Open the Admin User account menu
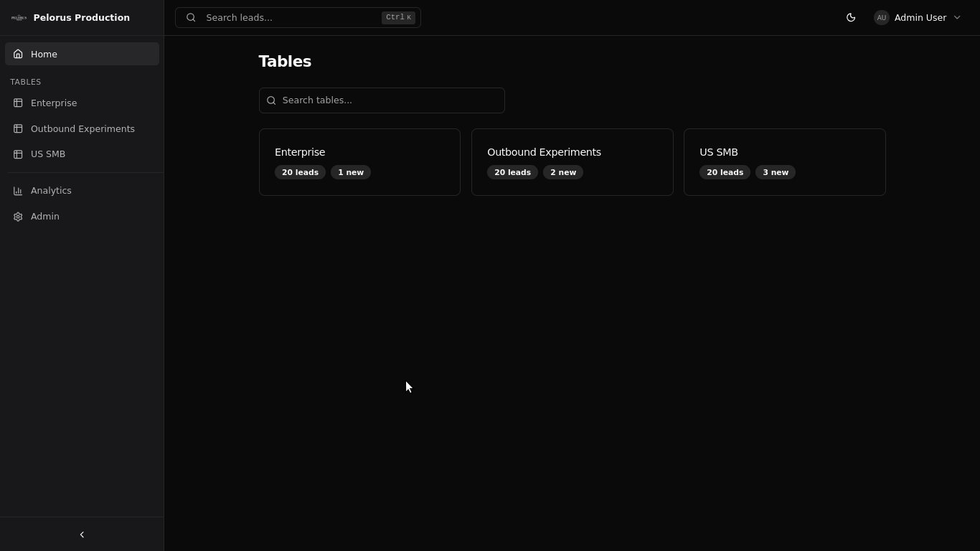Screen dimensions: 980x551 (918, 17)
